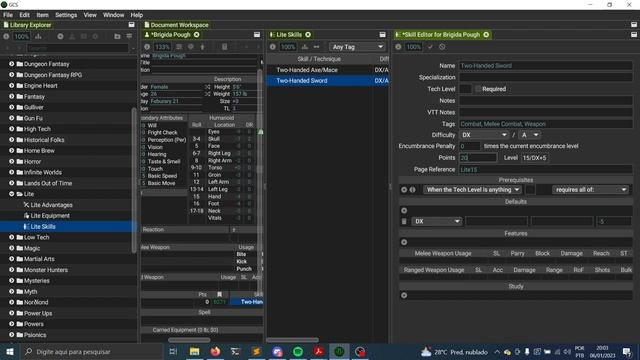Screen dimensions: 640x360
Task: Open the Settings menu
Action: 66,15
